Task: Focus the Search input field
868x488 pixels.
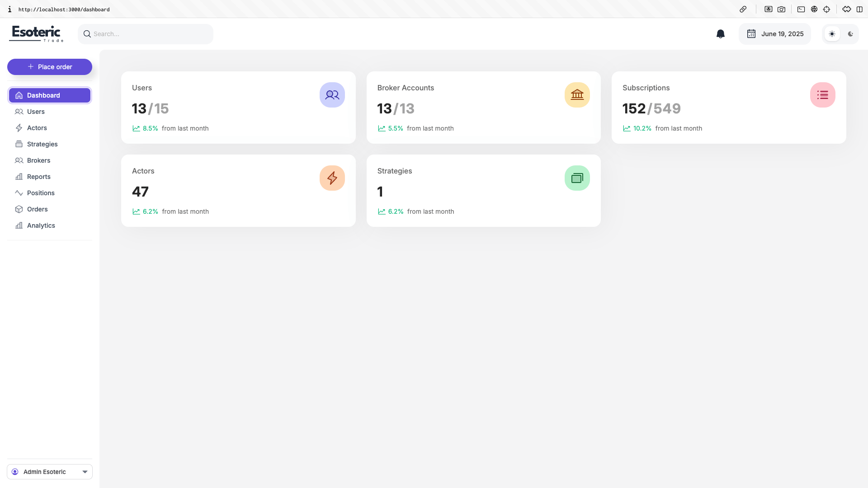Action: [x=149, y=34]
